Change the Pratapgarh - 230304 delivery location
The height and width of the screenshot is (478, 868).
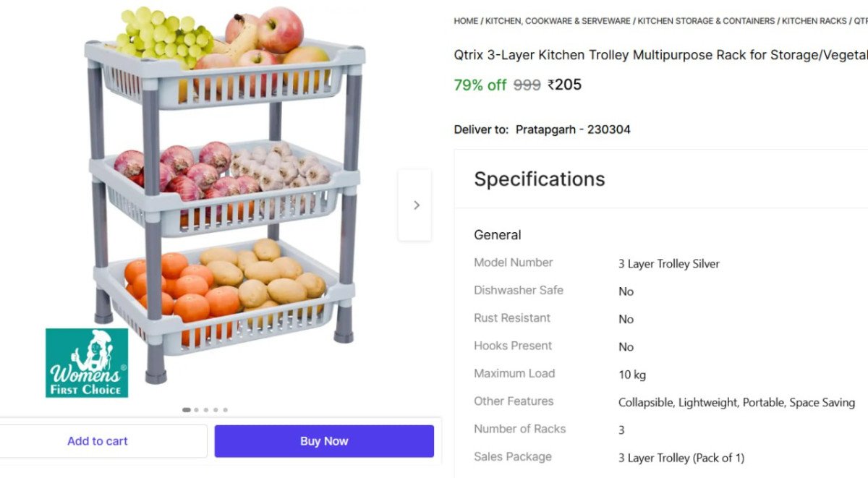pyautogui.click(x=572, y=129)
